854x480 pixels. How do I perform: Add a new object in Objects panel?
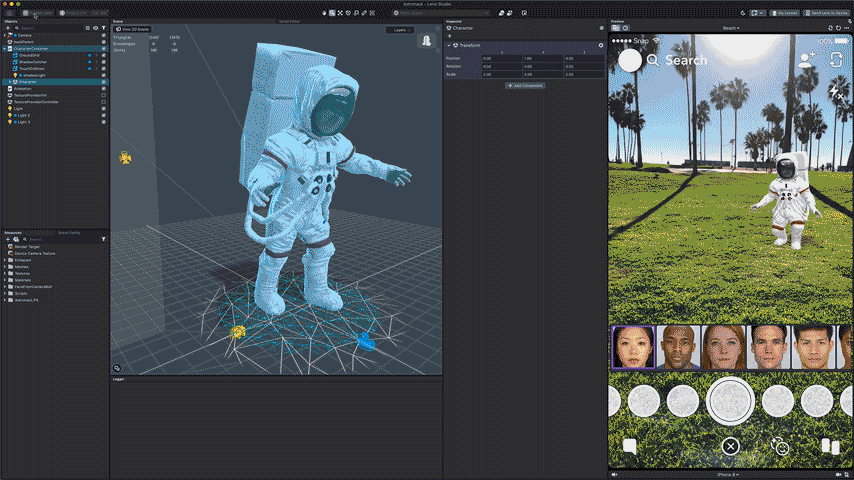pyautogui.click(x=8, y=28)
